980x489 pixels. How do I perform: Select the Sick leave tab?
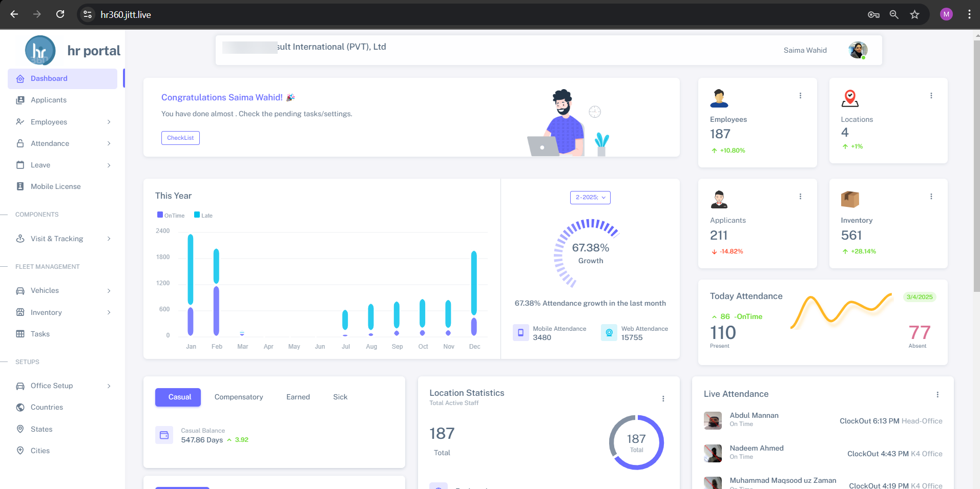pos(340,397)
